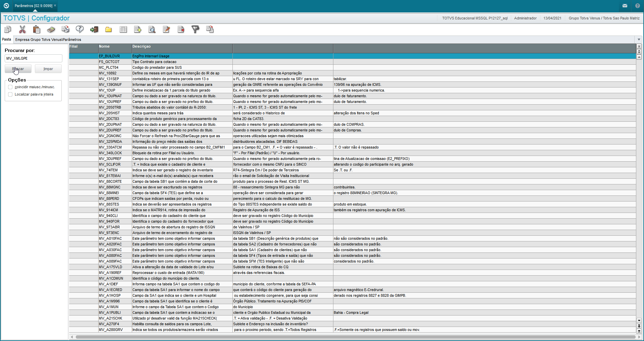Click the print documents icon

65,30
